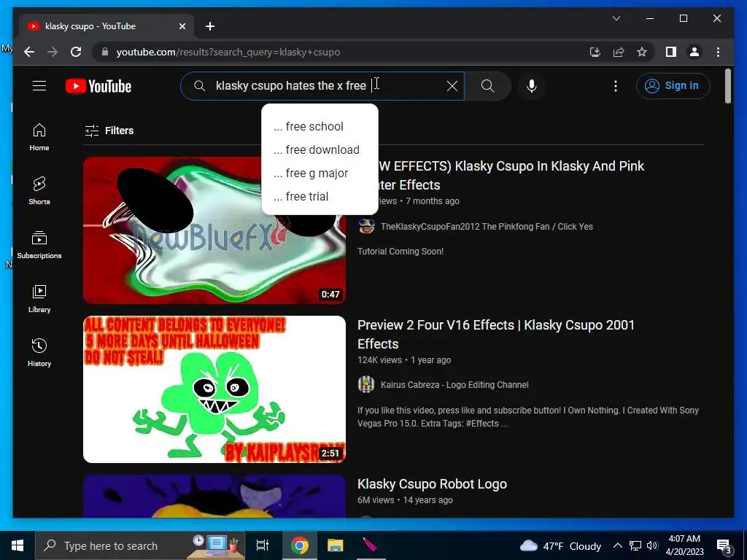Start voice search with the microphone

(x=532, y=86)
